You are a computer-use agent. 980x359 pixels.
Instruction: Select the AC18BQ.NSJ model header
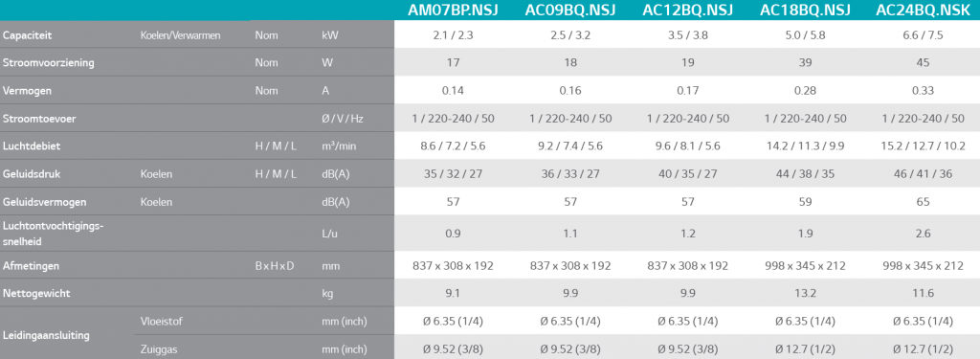(x=805, y=10)
